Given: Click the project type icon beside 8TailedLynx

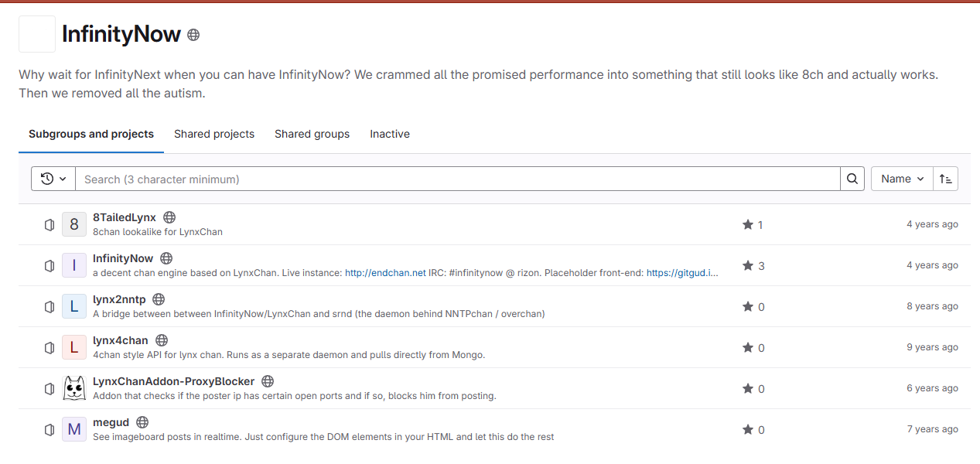Looking at the screenshot, I should pyautogui.click(x=50, y=224).
